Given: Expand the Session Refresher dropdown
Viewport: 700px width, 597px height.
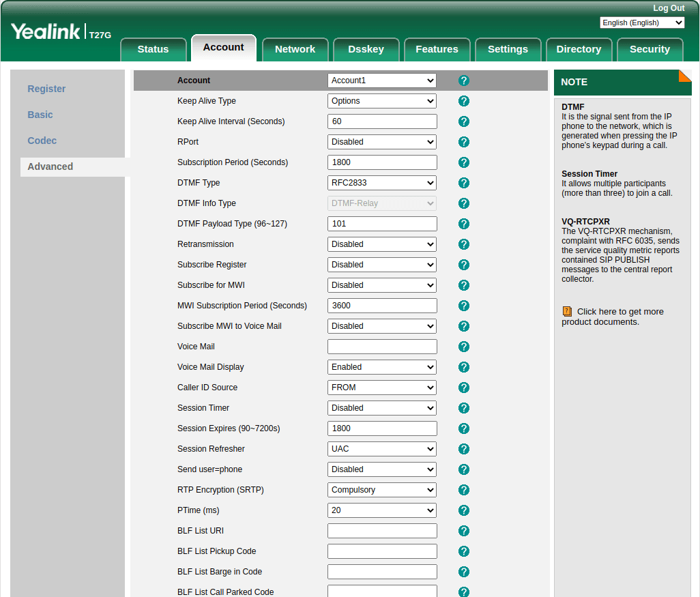Looking at the screenshot, I should (x=382, y=449).
